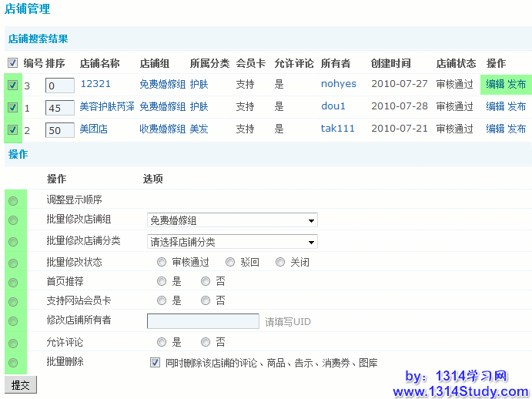Choose 否 for 允许评论
Viewport: 532px width, 399px height.
(x=206, y=342)
